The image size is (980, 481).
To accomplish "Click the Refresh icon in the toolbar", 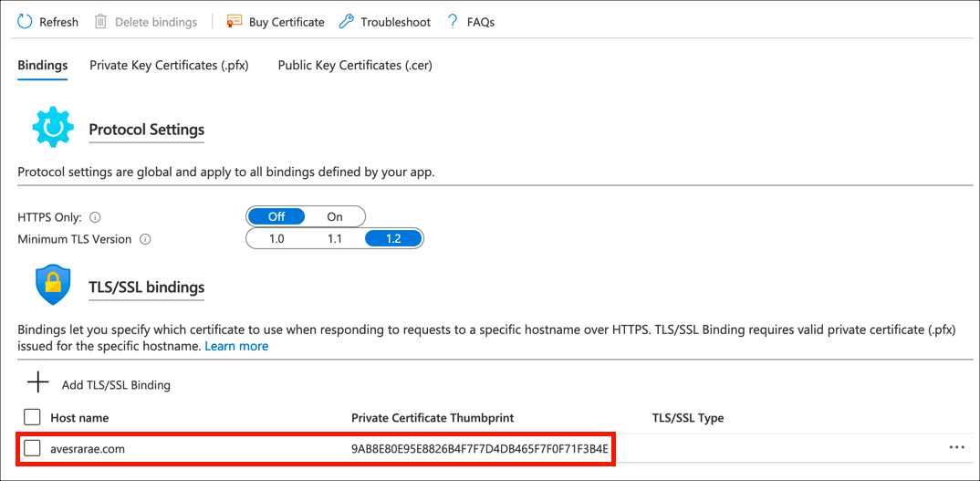I will click(x=25, y=21).
